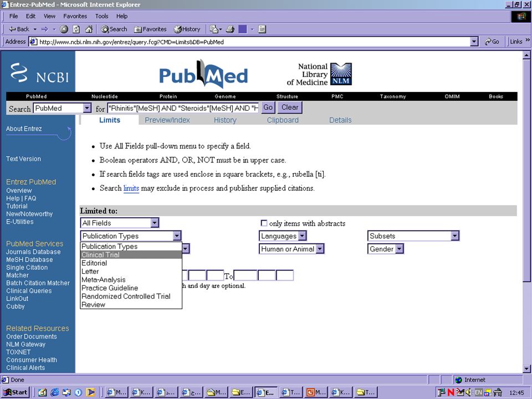
Task: Click the Back arrow in the toolbar
Action: [19, 29]
